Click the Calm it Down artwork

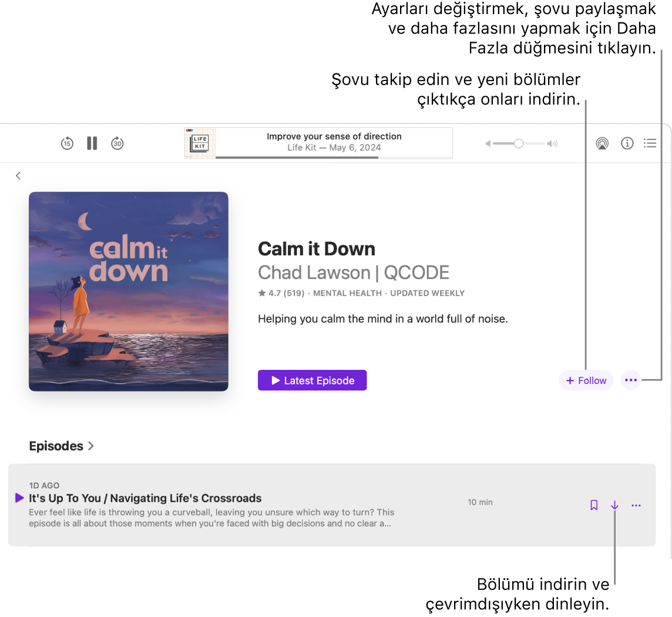pos(128,291)
